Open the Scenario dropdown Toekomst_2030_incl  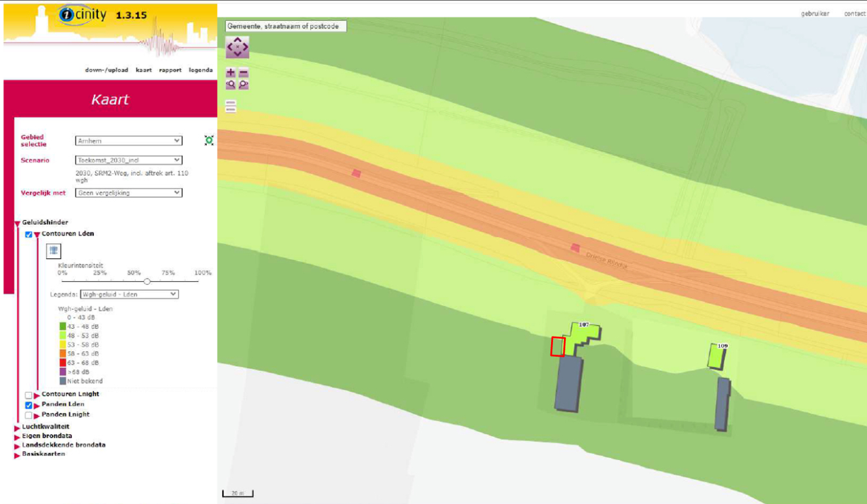pos(129,160)
